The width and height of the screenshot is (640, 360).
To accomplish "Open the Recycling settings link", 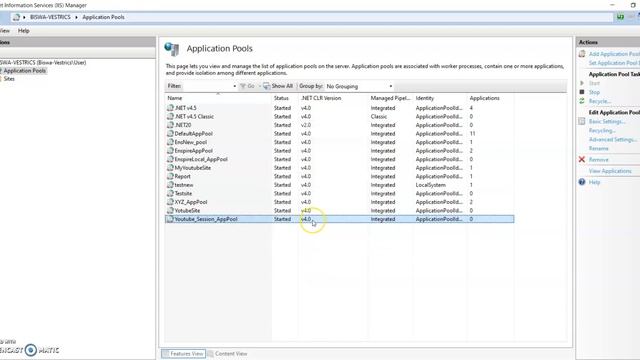I will 602,130.
